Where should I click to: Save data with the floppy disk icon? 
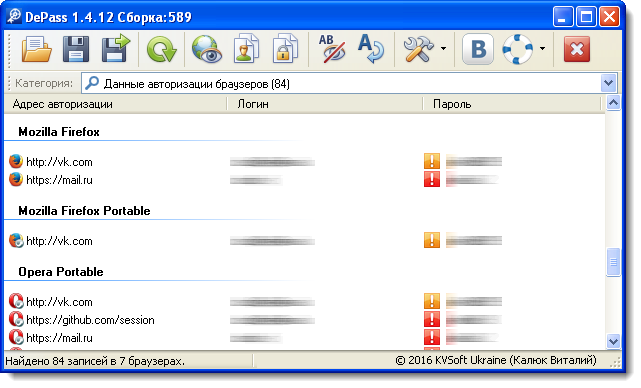[76, 49]
